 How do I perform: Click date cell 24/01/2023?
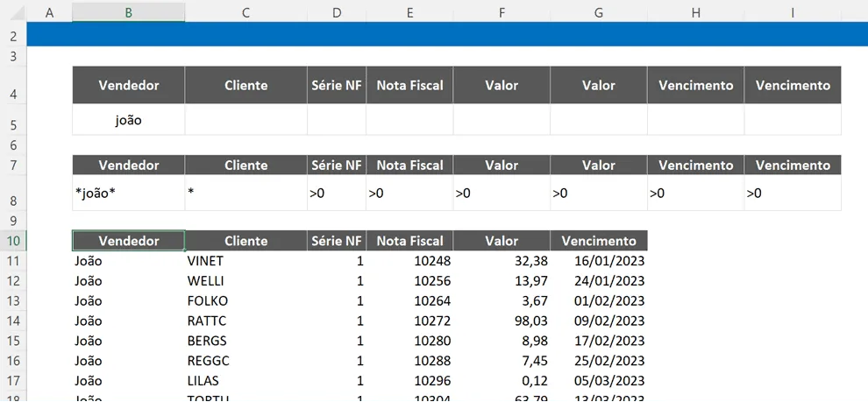pyautogui.click(x=599, y=280)
